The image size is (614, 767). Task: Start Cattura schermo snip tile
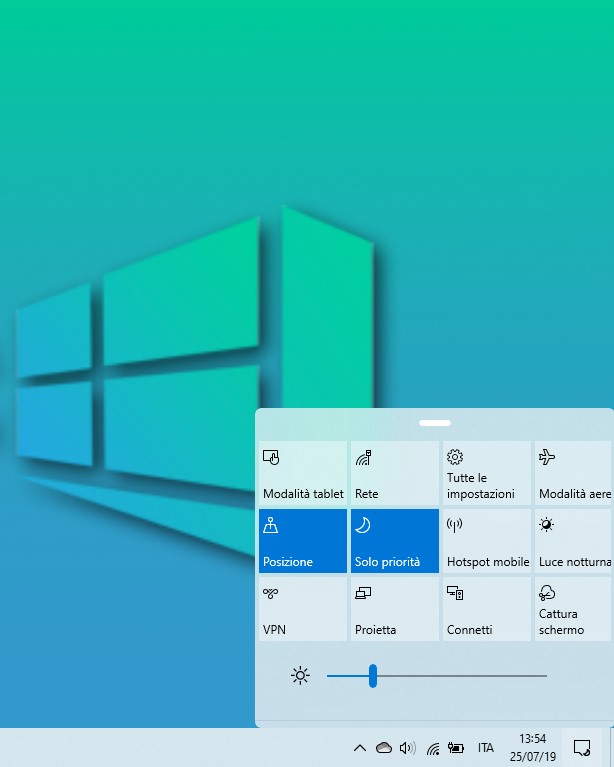[x=574, y=609]
